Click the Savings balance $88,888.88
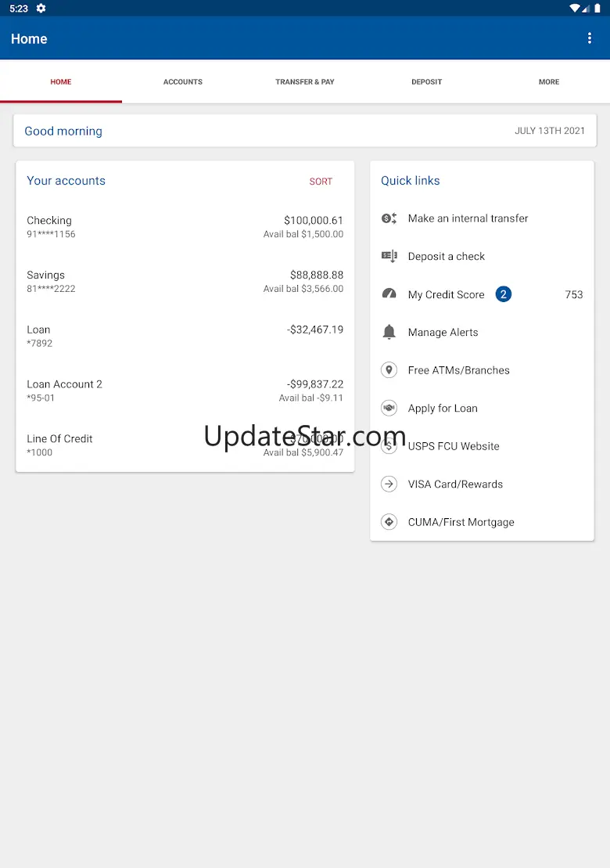Viewport: 610px width, 868px height. point(317,276)
